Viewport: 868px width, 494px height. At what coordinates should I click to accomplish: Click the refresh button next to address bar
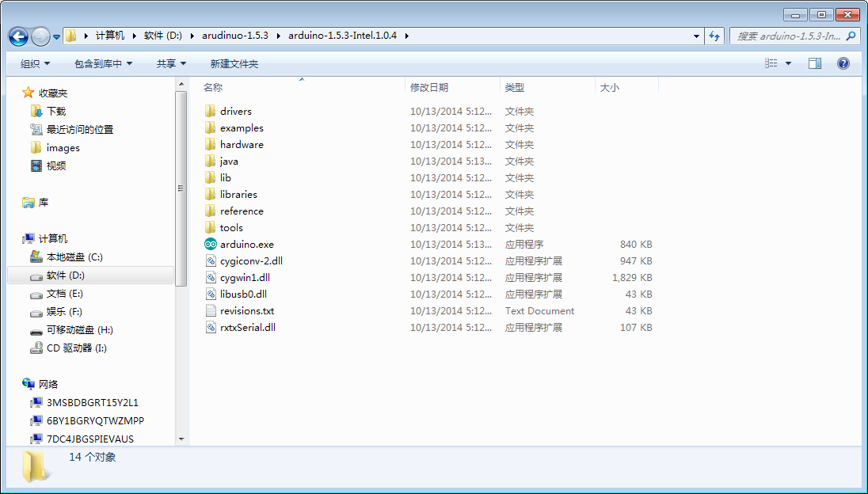click(714, 36)
